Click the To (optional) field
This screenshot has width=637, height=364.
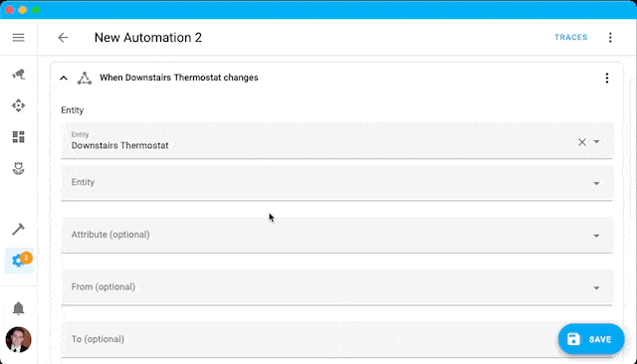[336, 340]
